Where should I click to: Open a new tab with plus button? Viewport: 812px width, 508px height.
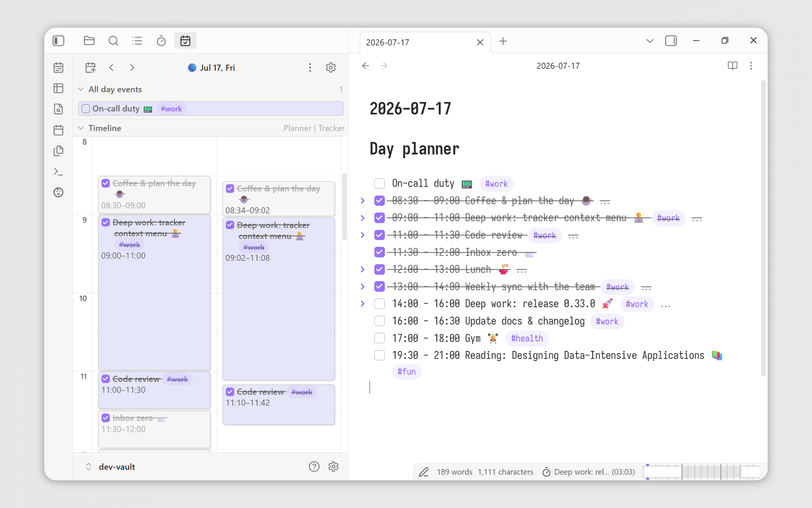click(503, 41)
